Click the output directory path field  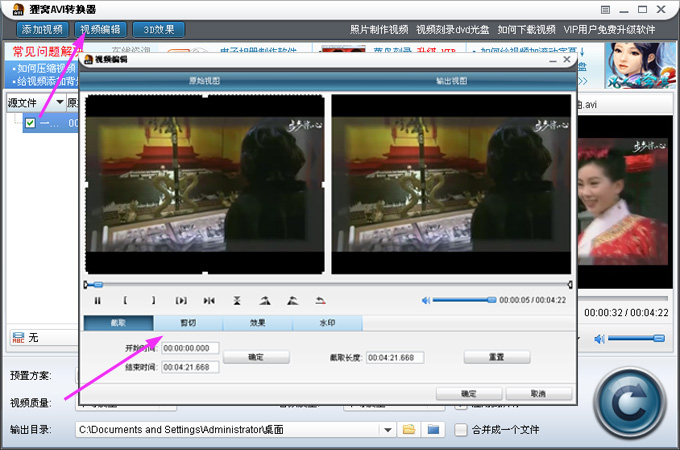pos(228,430)
